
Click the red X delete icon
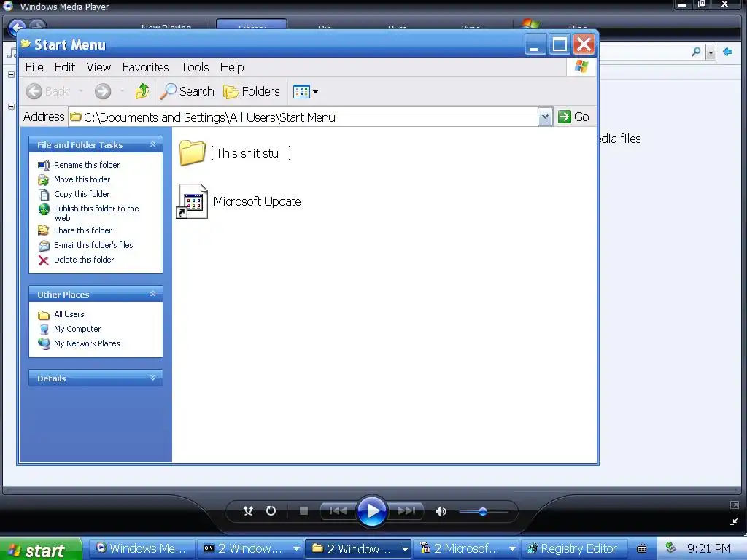pyautogui.click(x=44, y=260)
